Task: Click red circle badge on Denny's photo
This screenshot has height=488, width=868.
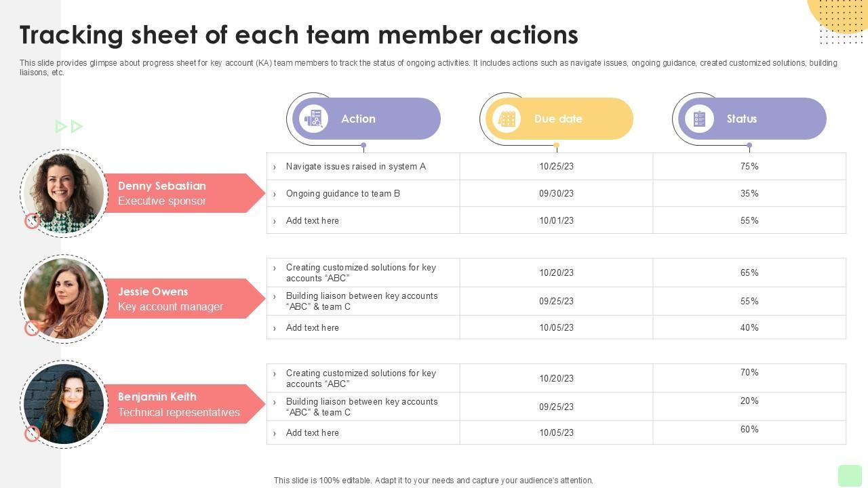Action: pyautogui.click(x=32, y=221)
